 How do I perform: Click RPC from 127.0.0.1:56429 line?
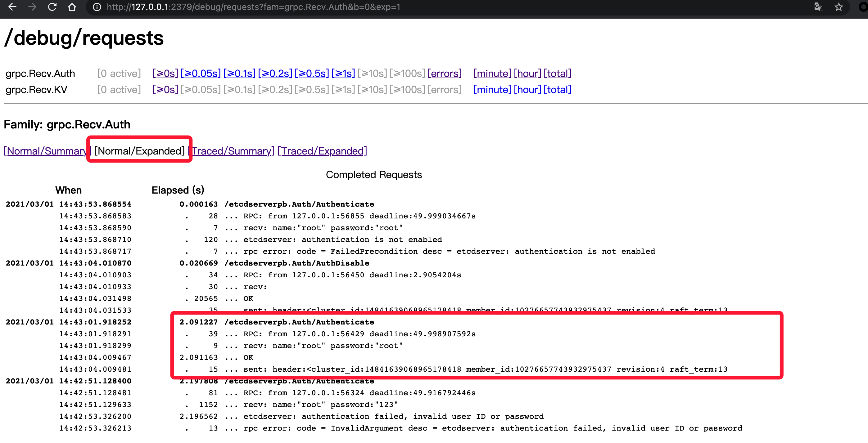coord(359,334)
